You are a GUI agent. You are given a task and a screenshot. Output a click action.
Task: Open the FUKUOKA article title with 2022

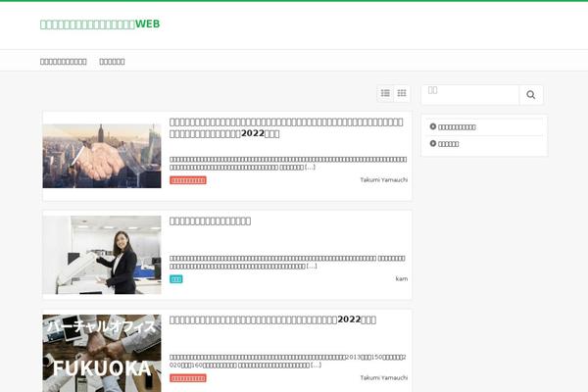pos(272,319)
